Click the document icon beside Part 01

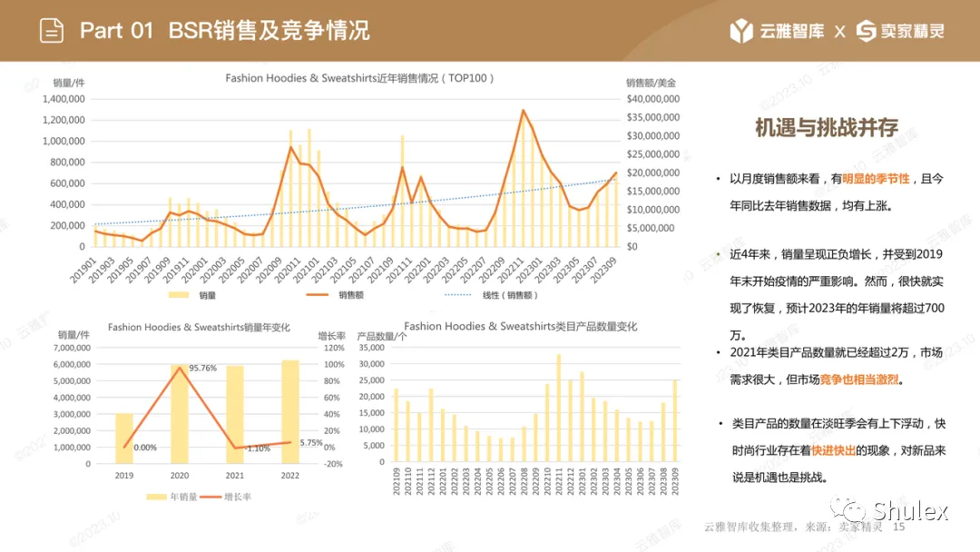(x=51, y=31)
